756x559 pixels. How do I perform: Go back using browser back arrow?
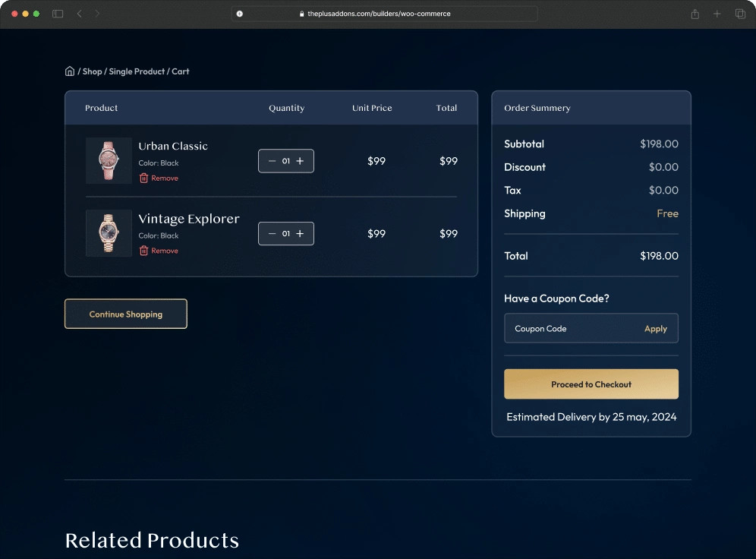(80, 14)
